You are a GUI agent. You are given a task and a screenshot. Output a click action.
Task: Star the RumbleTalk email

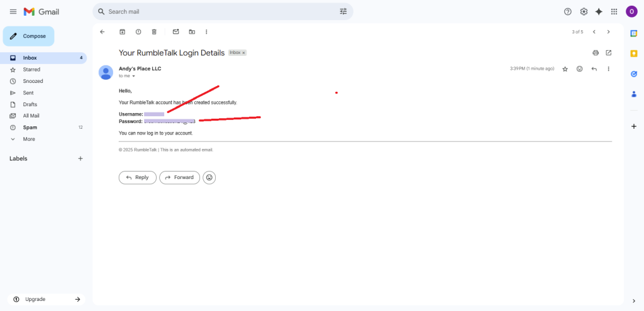(x=565, y=68)
